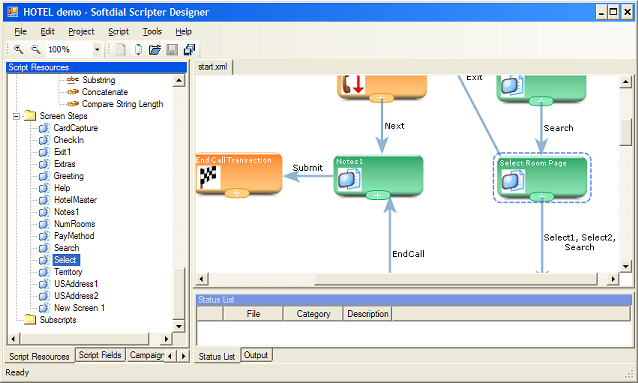This screenshot has width=638, height=383.
Task: Click the New script page toolbar icon
Action: (138, 50)
